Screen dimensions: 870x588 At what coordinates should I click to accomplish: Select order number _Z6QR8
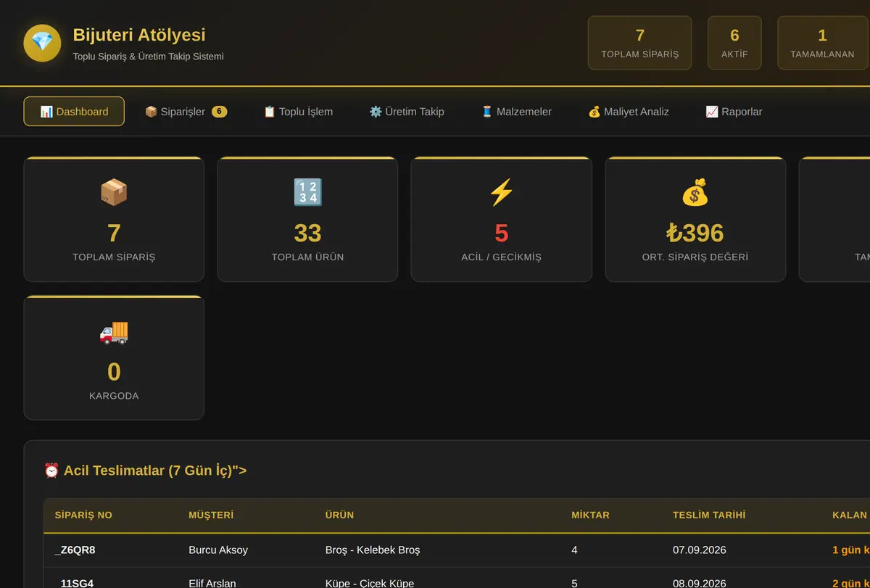point(75,550)
